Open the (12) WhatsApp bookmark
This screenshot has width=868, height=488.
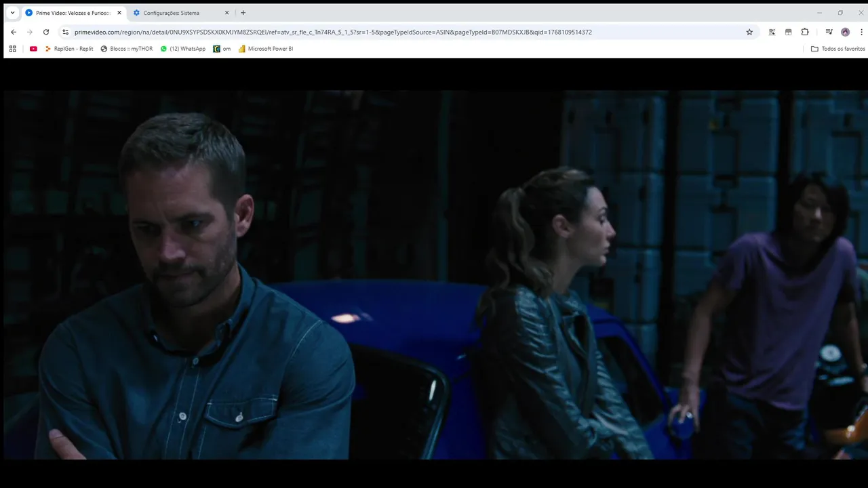tap(183, 49)
